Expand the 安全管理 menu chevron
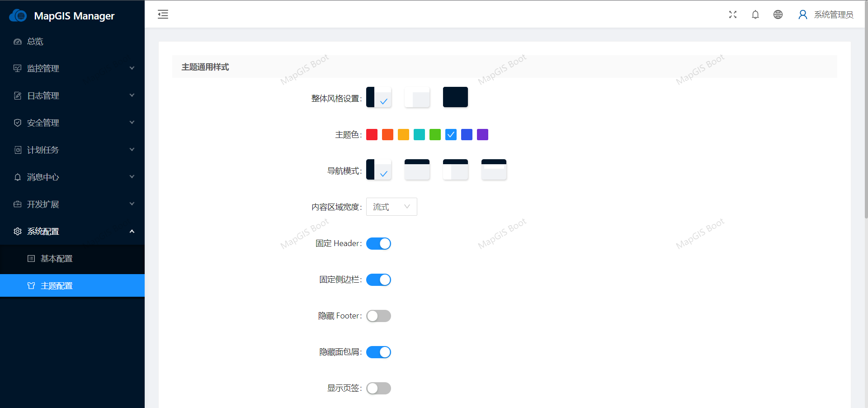Viewport: 868px width, 408px height. click(132, 123)
